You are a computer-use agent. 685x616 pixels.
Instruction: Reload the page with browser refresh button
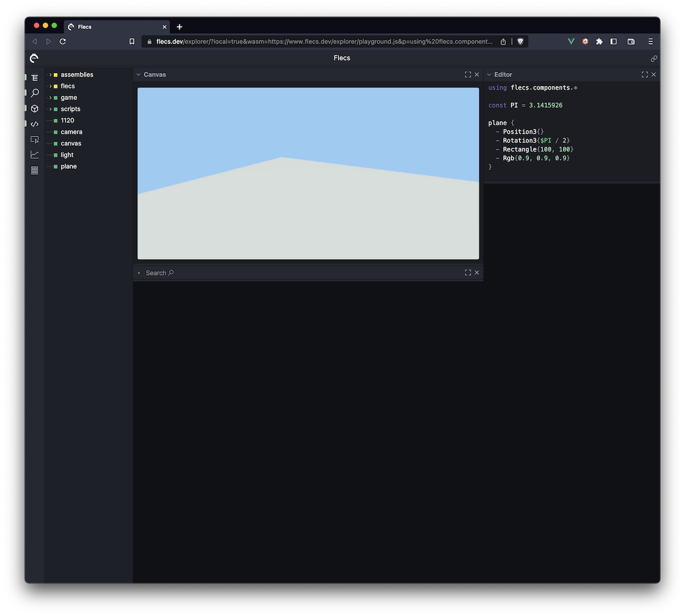tap(63, 42)
